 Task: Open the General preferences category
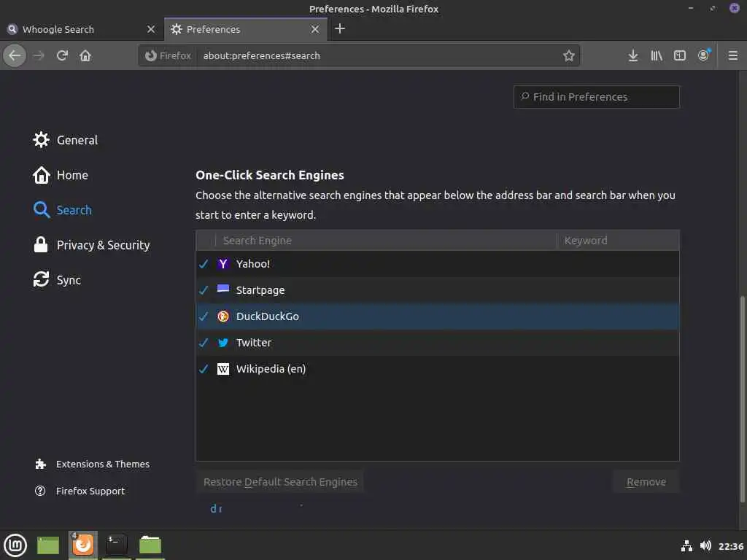coord(65,140)
